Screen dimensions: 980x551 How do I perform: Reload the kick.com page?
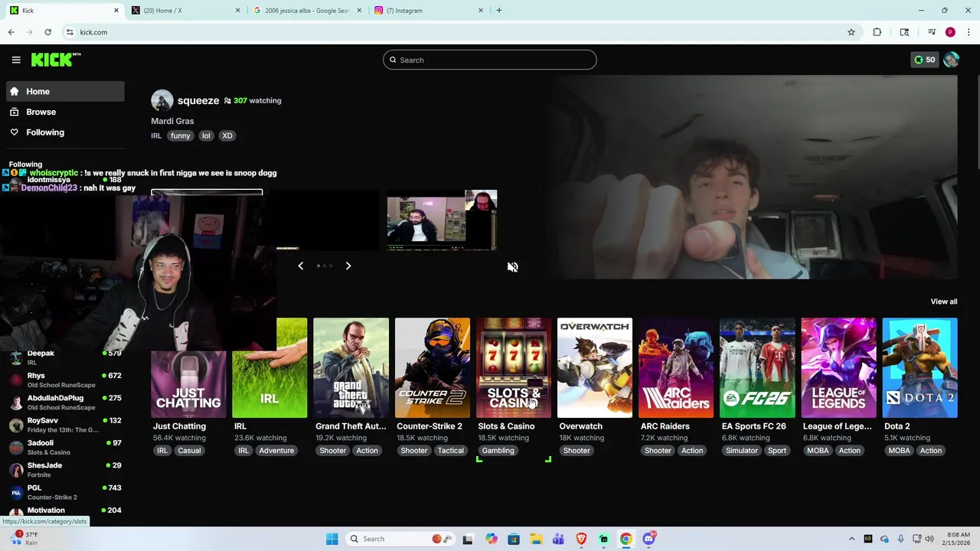coord(47,32)
